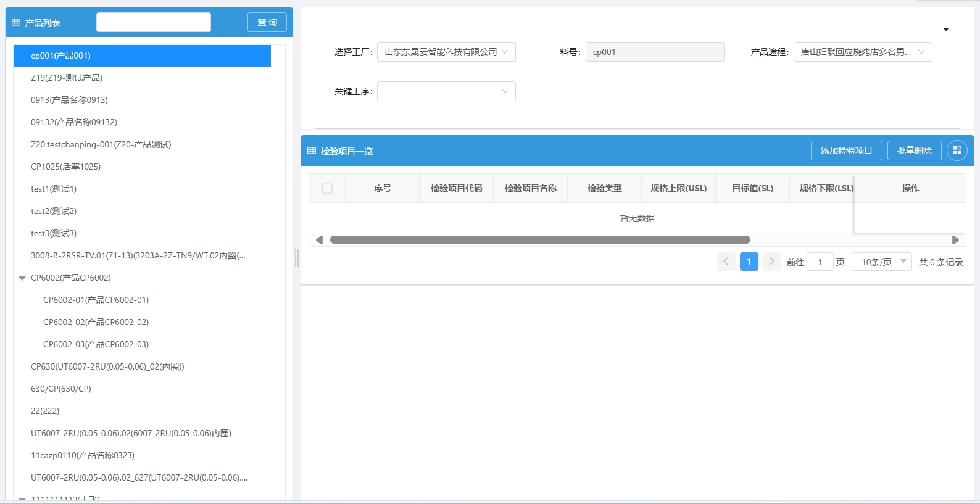Image resolution: width=980 pixels, height=504 pixels.
Task: Select Z20.testchanping-001 in the tree
Action: (101, 144)
